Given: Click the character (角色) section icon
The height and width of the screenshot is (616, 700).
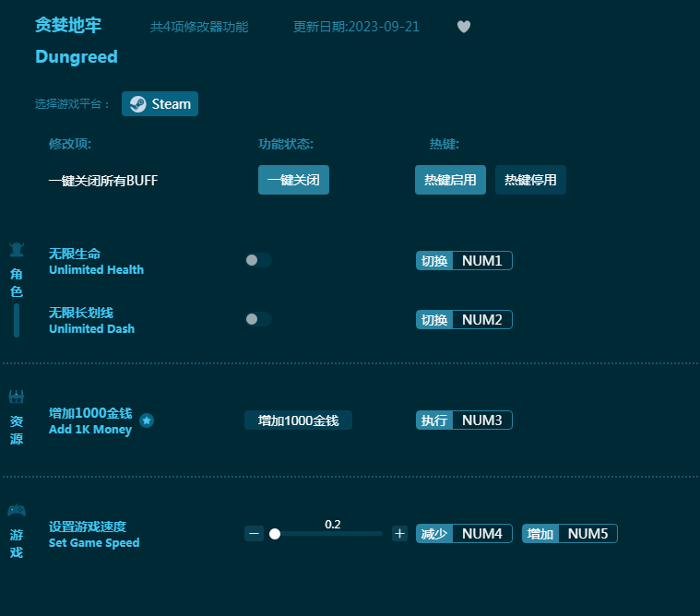Looking at the screenshot, I should [x=17, y=250].
